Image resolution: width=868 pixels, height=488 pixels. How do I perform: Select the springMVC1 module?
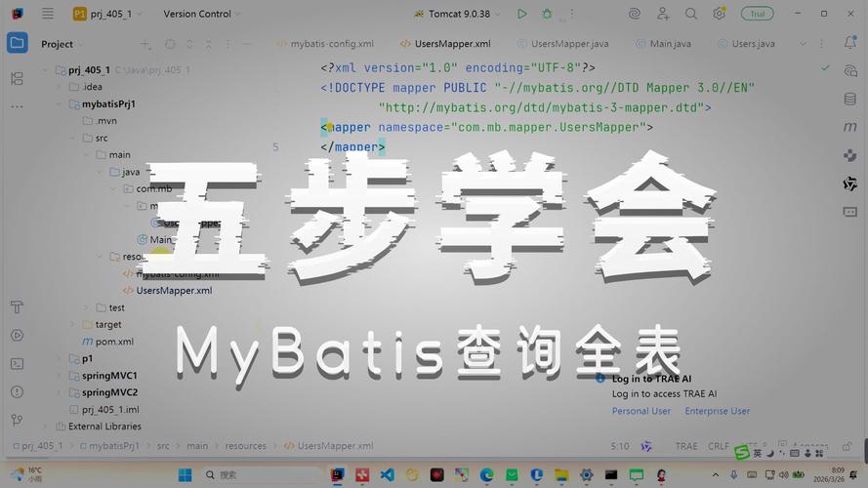(103, 376)
